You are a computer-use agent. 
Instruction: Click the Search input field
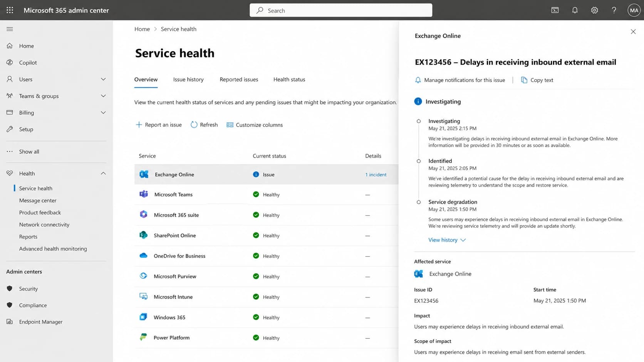[x=341, y=10]
